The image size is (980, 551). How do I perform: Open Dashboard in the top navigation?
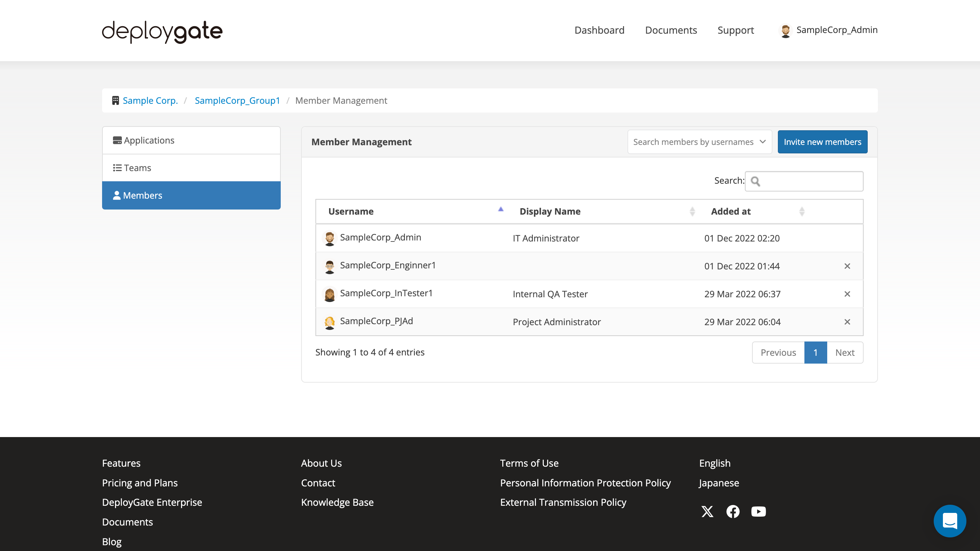click(599, 30)
